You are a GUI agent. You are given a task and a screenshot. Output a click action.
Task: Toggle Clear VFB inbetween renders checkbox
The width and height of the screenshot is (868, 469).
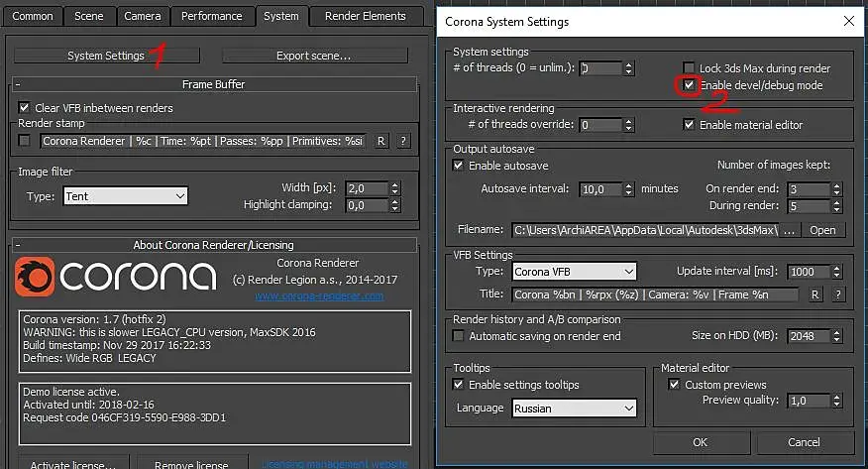(x=24, y=107)
